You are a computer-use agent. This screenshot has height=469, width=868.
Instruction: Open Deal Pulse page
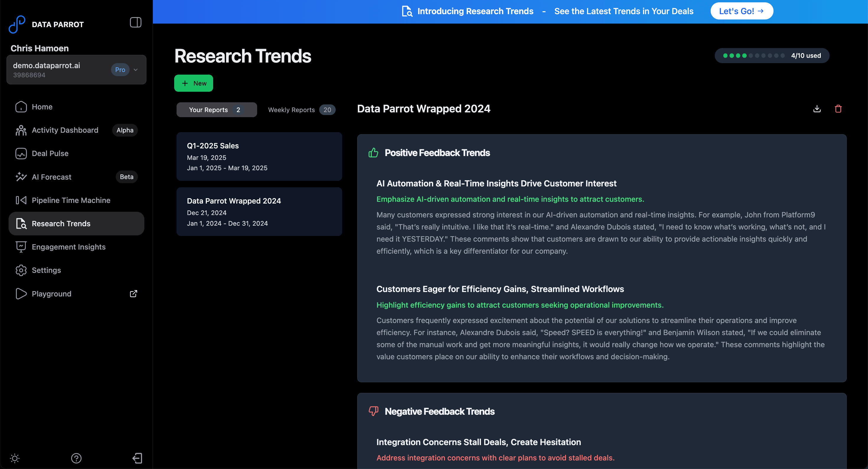[x=76, y=153]
